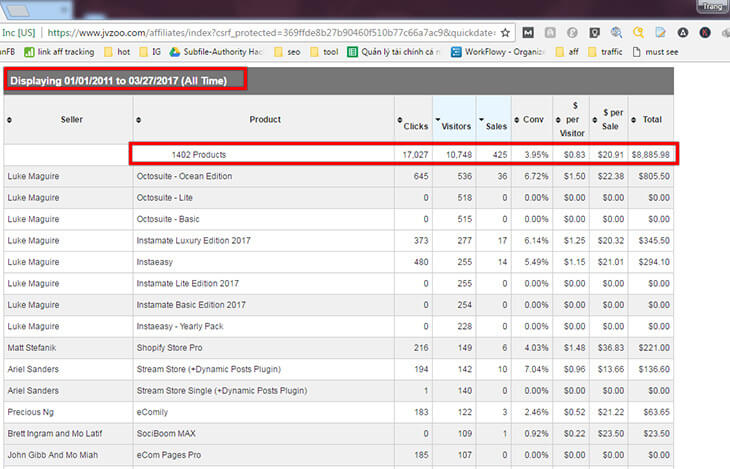Viewport: 730px width, 469px height.
Task: Select 'Precious Ng' seller cell
Action: (x=68, y=412)
